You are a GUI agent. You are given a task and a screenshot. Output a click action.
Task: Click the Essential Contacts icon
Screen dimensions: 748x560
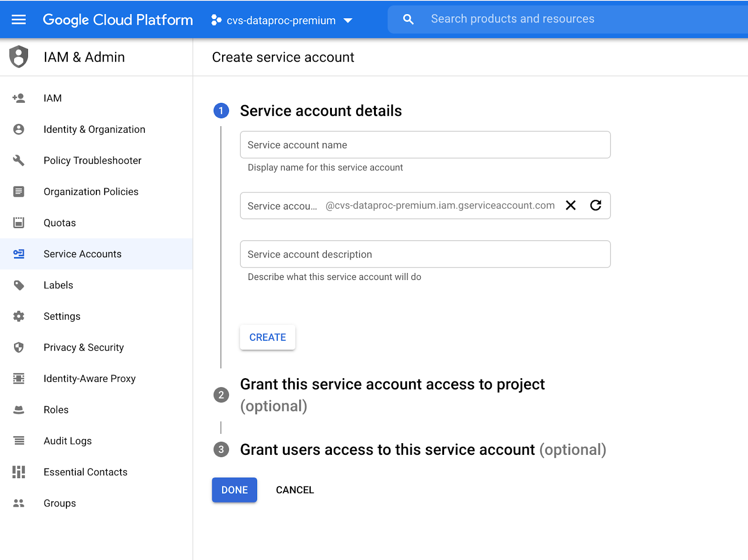pyautogui.click(x=19, y=472)
